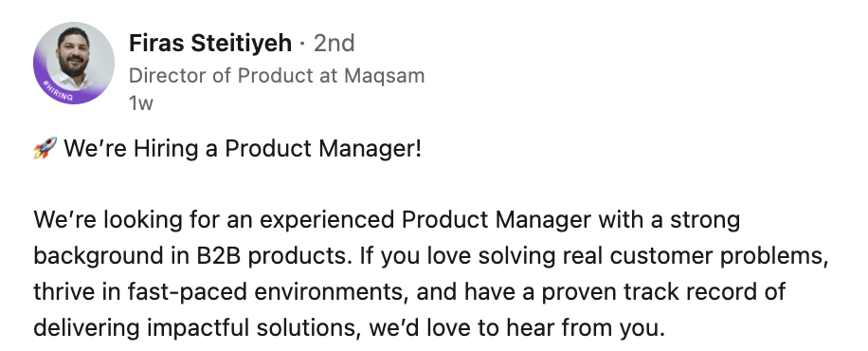This screenshot has height=351, width=868.
Task: Click the word "B2B" in the post
Action: pyautogui.click(x=218, y=256)
